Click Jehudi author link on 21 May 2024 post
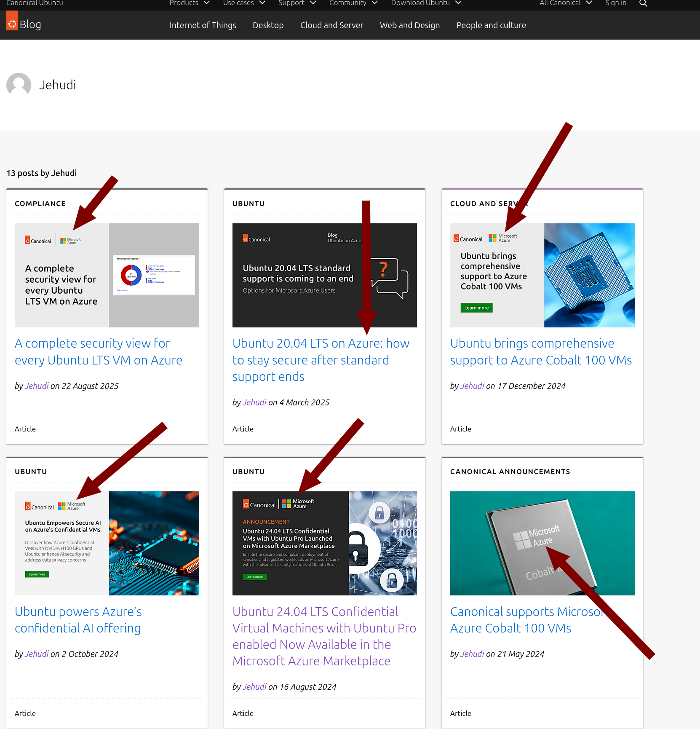 [x=473, y=654]
